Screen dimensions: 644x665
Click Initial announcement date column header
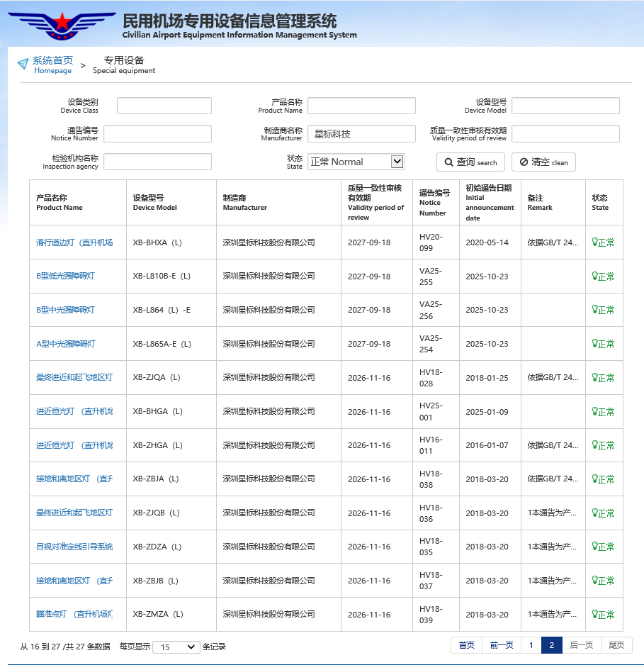tap(490, 202)
